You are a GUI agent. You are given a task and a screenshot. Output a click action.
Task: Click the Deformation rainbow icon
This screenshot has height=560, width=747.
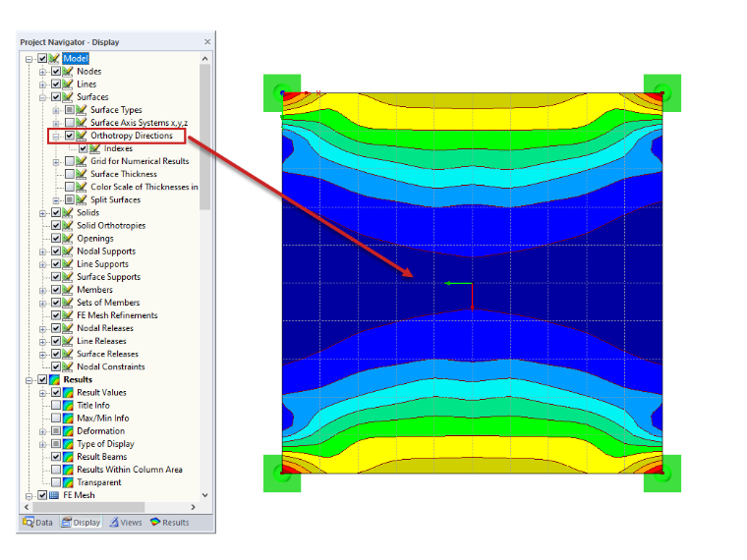[68, 431]
